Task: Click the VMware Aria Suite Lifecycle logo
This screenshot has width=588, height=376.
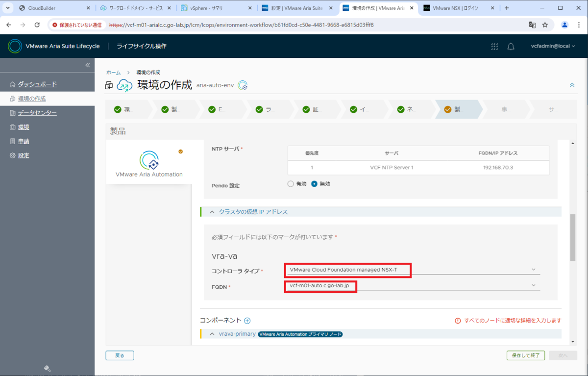Action: click(x=15, y=46)
